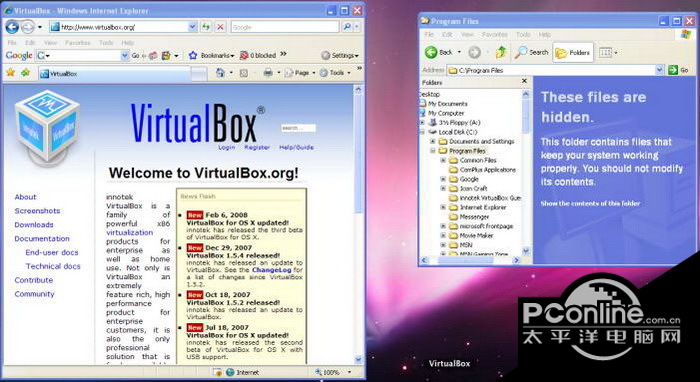Toggle the Folders pane button
The width and height of the screenshot is (700, 382).
pos(573,53)
